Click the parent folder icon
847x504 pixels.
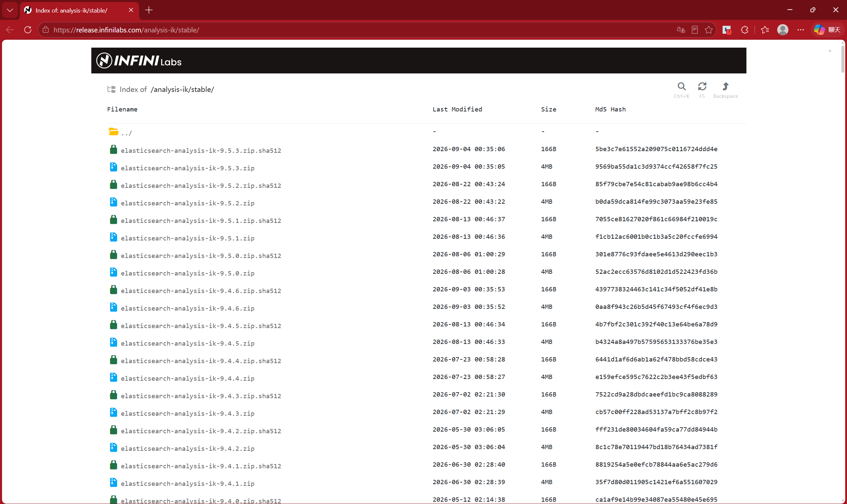[113, 131]
